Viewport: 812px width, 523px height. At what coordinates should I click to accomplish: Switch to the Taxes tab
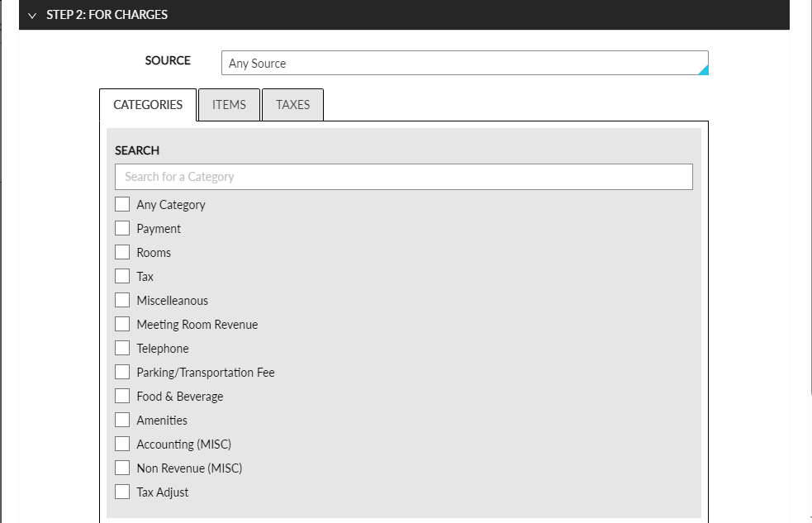pyautogui.click(x=292, y=105)
